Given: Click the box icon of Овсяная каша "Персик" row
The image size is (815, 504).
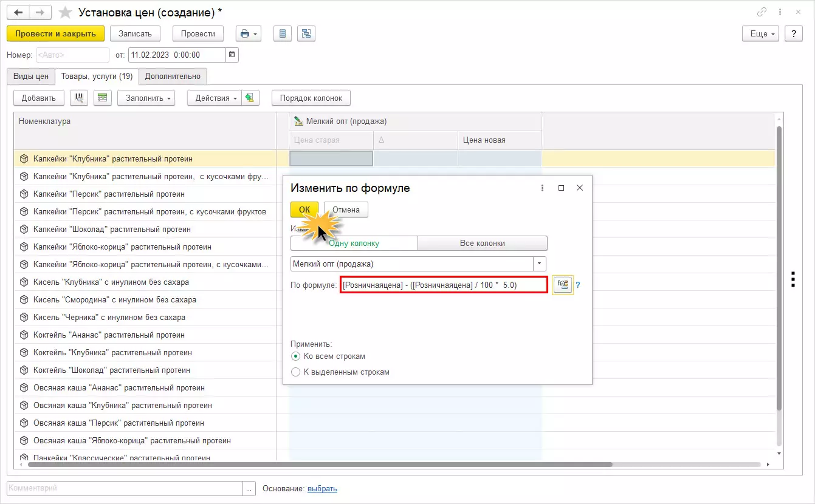Looking at the screenshot, I should pos(24,423).
